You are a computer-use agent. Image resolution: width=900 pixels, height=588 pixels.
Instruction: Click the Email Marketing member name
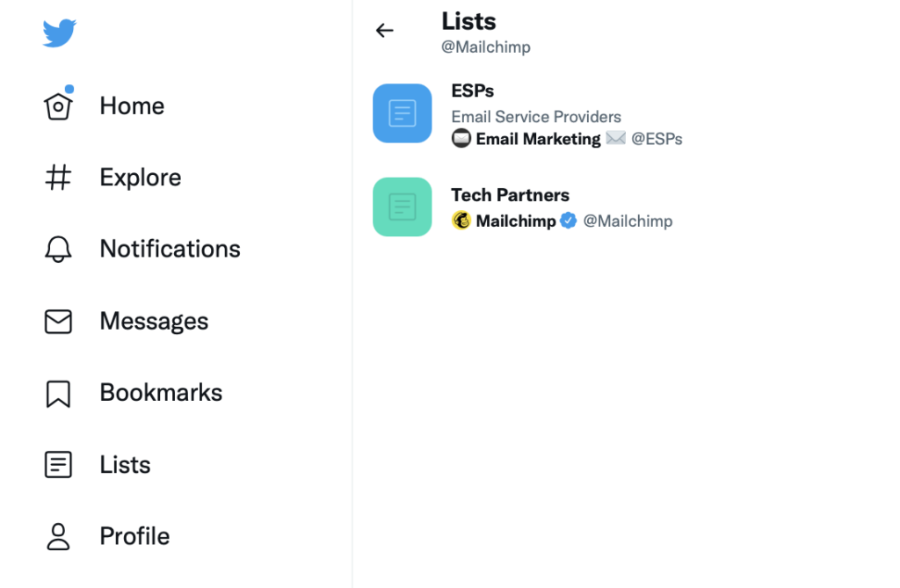pos(537,139)
